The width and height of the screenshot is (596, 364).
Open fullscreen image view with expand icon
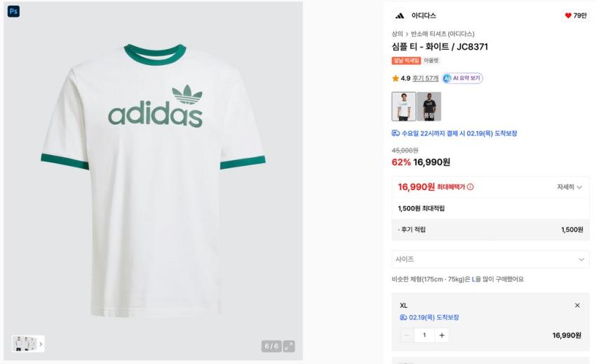tap(289, 346)
